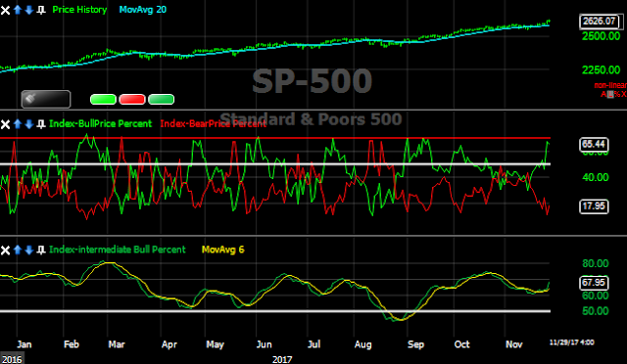Screen dimensions: 627x364
Task: Move the Price History panel up with the blue arrow
Action: pos(18,10)
